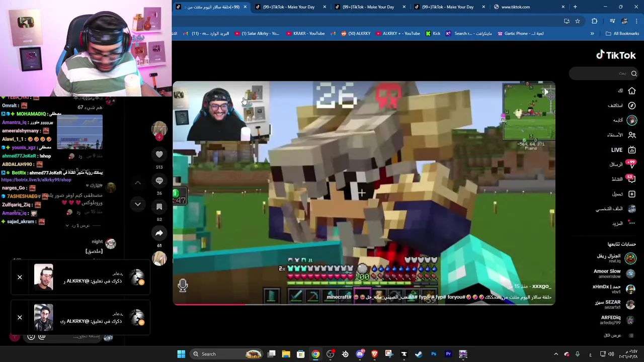Open the Activity icon with 53 badge
644x362 pixels.
click(632, 179)
